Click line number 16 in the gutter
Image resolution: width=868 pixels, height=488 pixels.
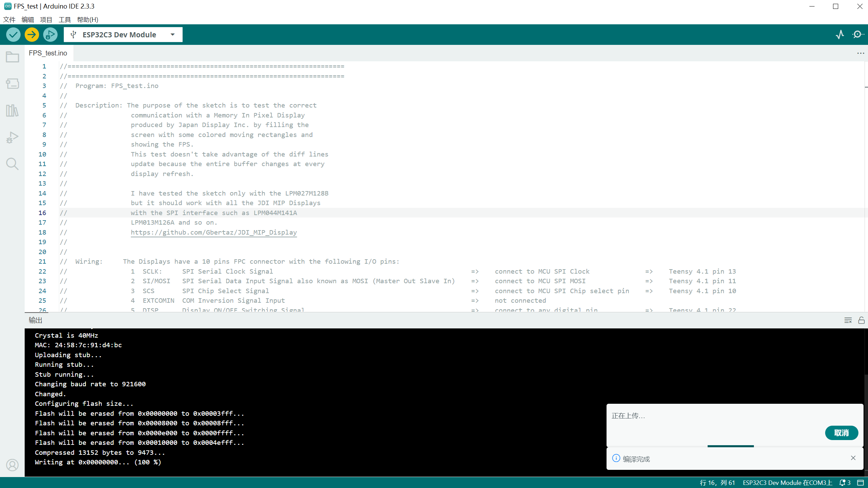tap(42, 213)
